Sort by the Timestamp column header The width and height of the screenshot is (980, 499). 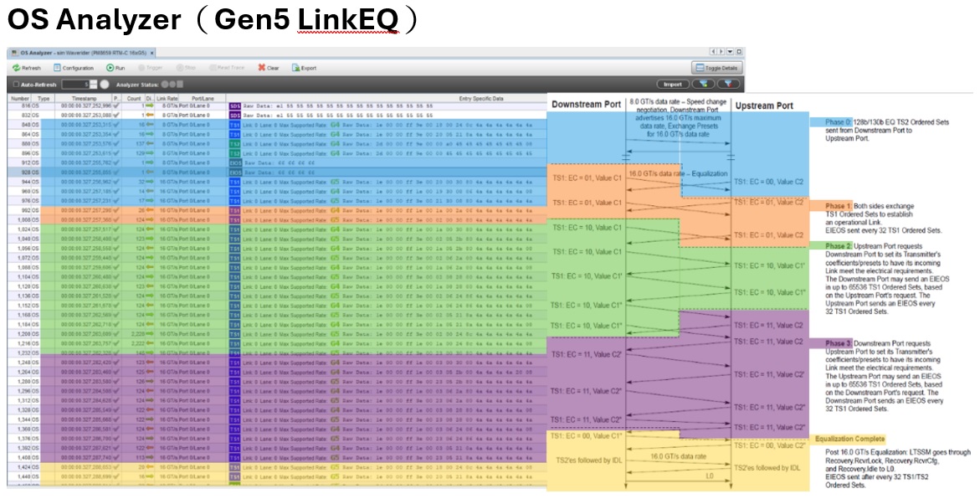coord(84,98)
